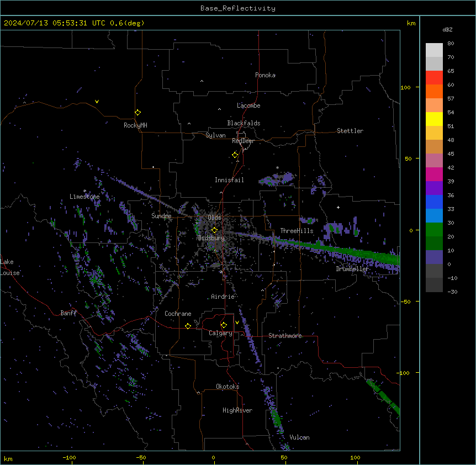This screenshot has width=476, height=465.
Task: Click the HighRiver town label
Action: coord(237,410)
